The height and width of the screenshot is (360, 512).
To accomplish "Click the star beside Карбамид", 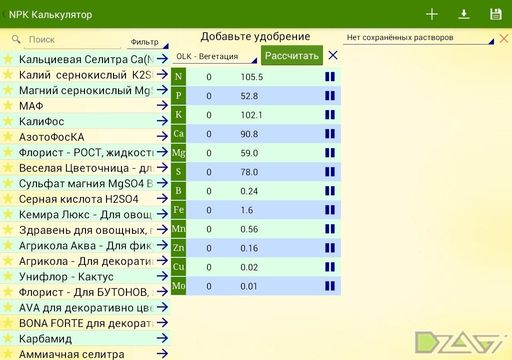I will (x=8, y=338).
